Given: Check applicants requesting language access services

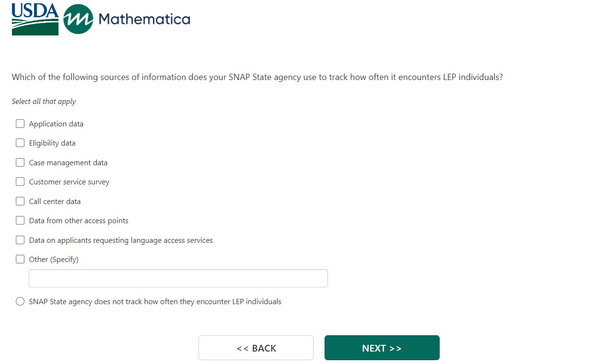Looking at the screenshot, I should click(x=20, y=240).
